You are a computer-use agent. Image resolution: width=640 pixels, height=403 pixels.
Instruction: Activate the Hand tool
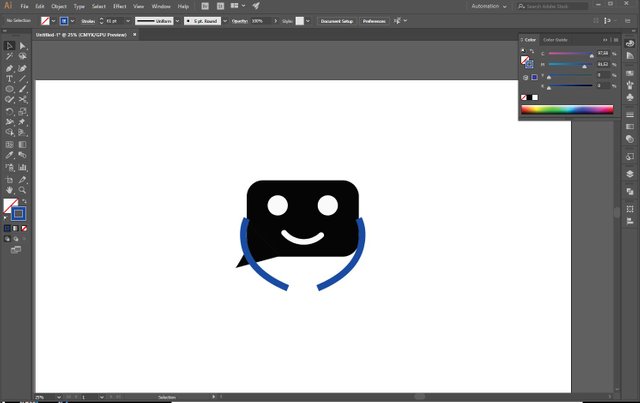click(x=9, y=189)
